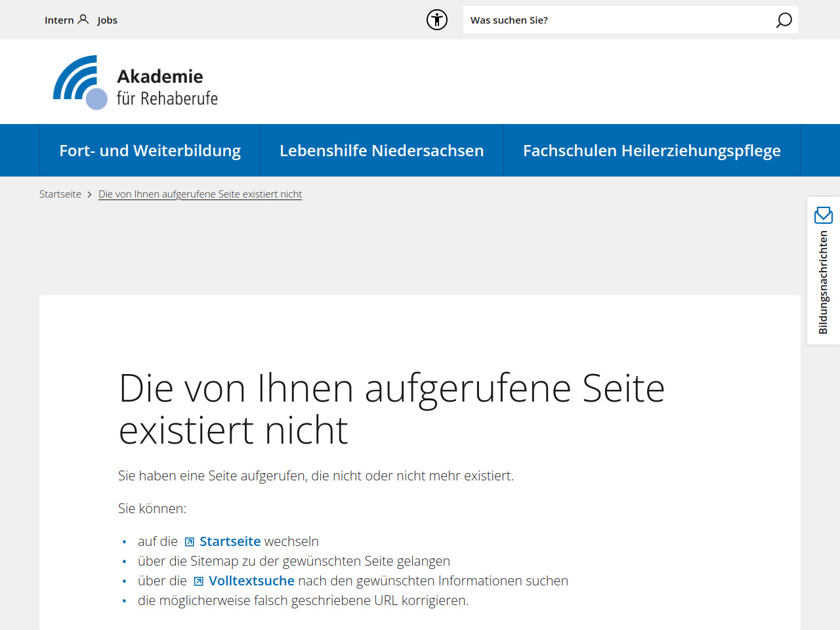Follow the bold Startseite link in the list
This screenshot has width=840, height=630.
click(230, 541)
